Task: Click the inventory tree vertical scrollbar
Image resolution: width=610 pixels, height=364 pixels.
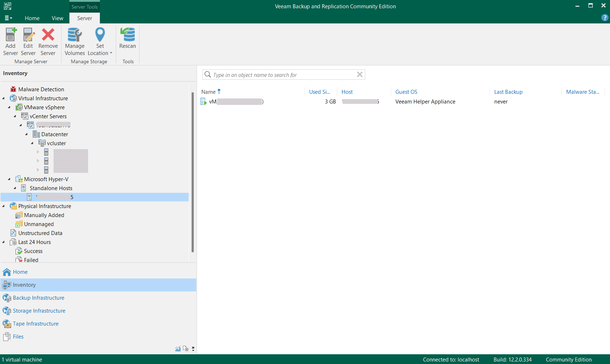Action: point(193,172)
